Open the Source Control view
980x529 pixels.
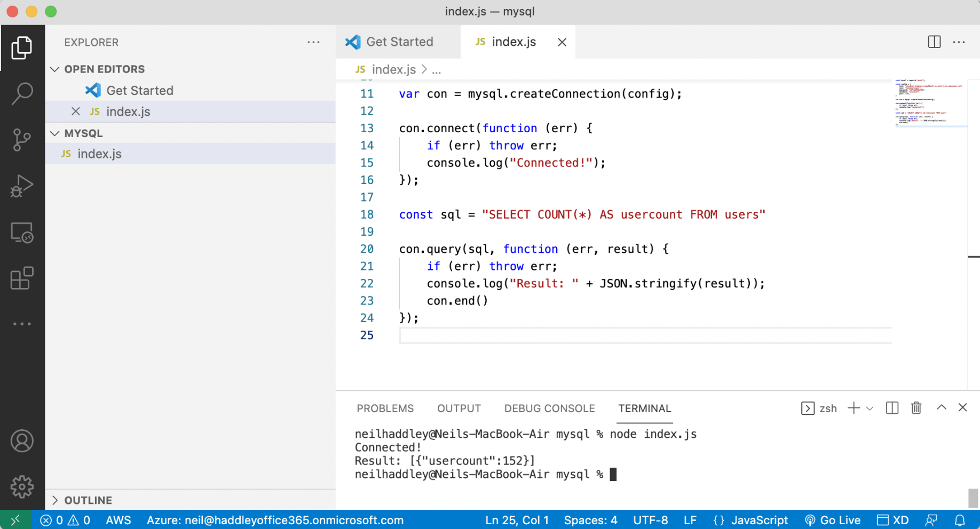pos(22,140)
